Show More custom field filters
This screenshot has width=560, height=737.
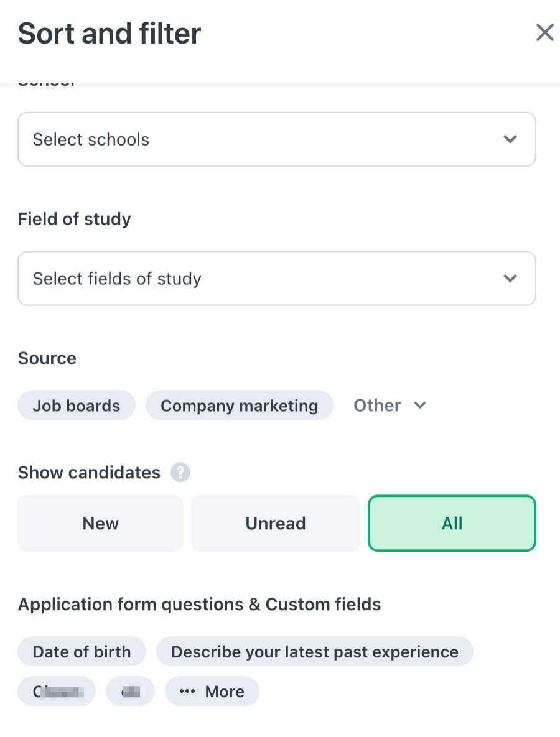212,692
